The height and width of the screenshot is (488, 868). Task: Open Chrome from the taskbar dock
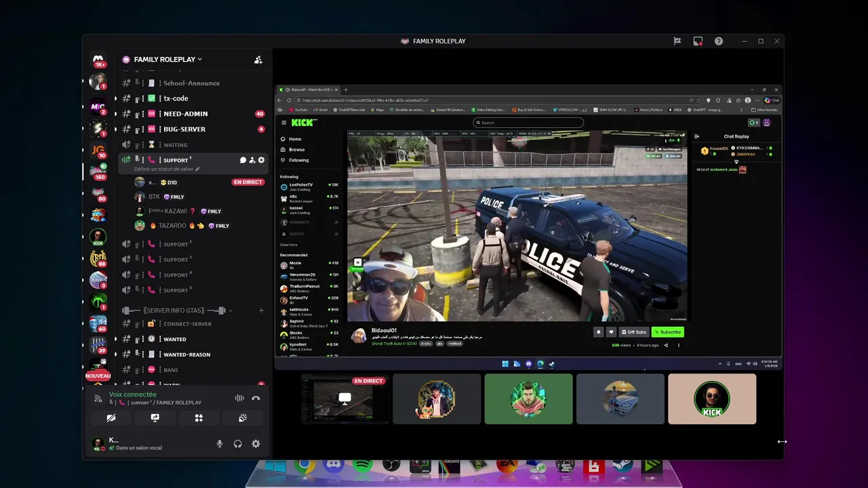tap(304, 466)
